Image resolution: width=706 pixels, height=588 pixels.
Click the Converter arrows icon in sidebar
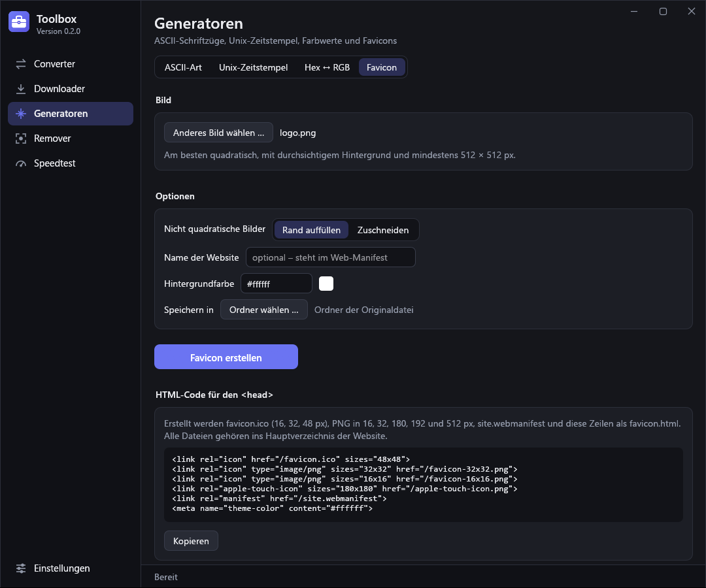[21, 64]
